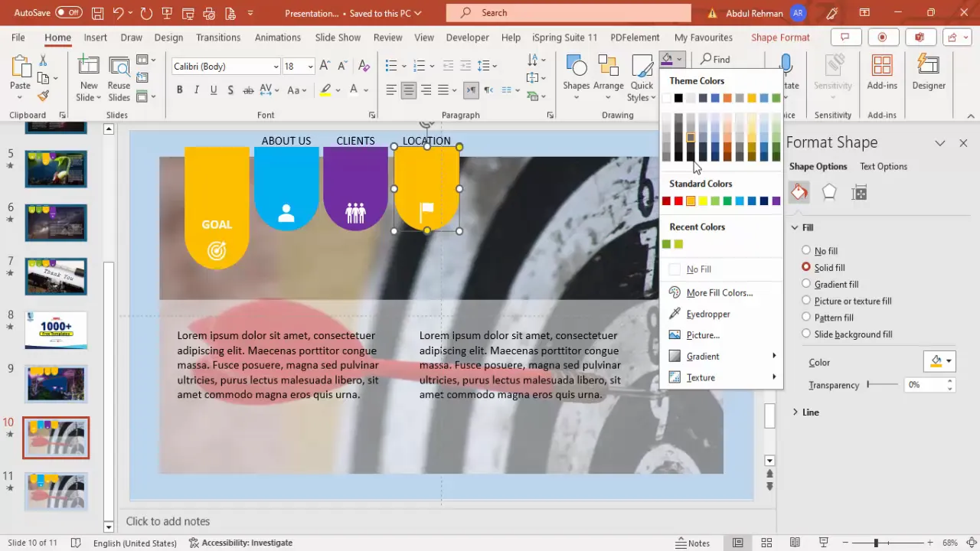The width and height of the screenshot is (980, 551).
Task: Apply text Shadow
Action: [x=230, y=90]
